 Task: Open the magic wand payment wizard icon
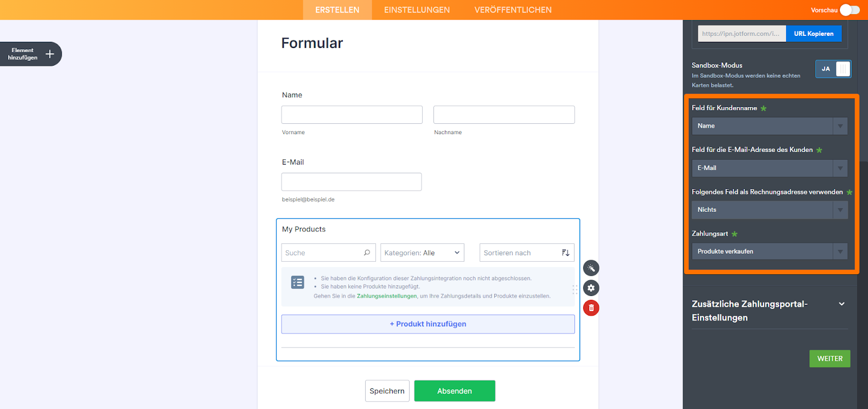[x=591, y=268]
